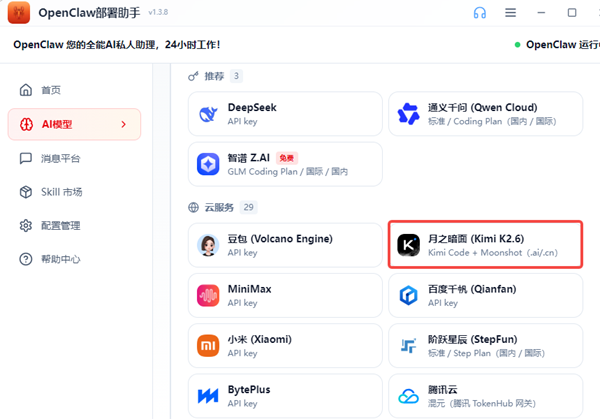
Task: Choose the 豆包 (Volcano Engine) card
Action: 285,245
